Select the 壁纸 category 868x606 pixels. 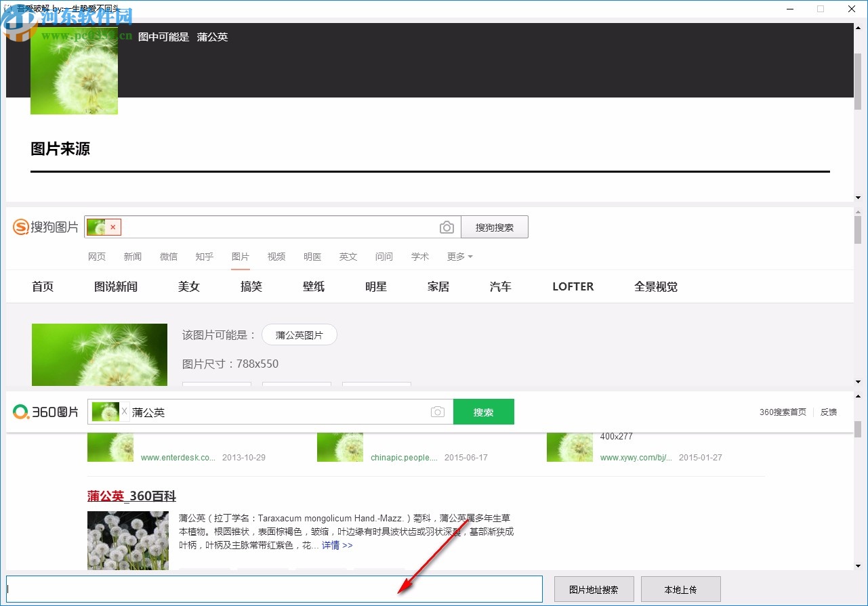tap(313, 286)
